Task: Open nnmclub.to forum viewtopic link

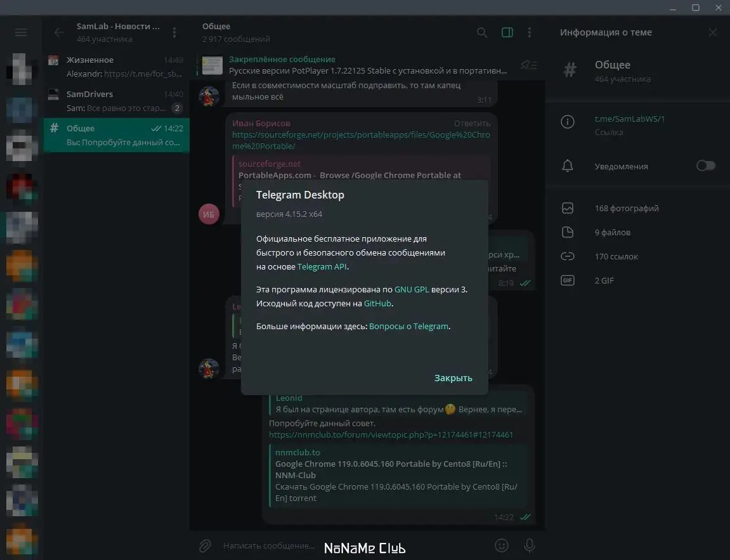Action: (391, 435)
